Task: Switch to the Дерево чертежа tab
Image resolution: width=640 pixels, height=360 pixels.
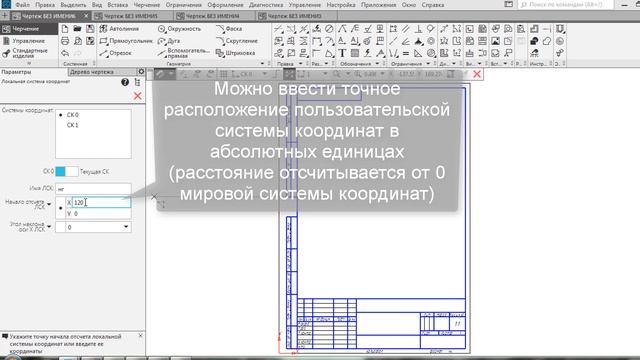Action: [102, 72]
